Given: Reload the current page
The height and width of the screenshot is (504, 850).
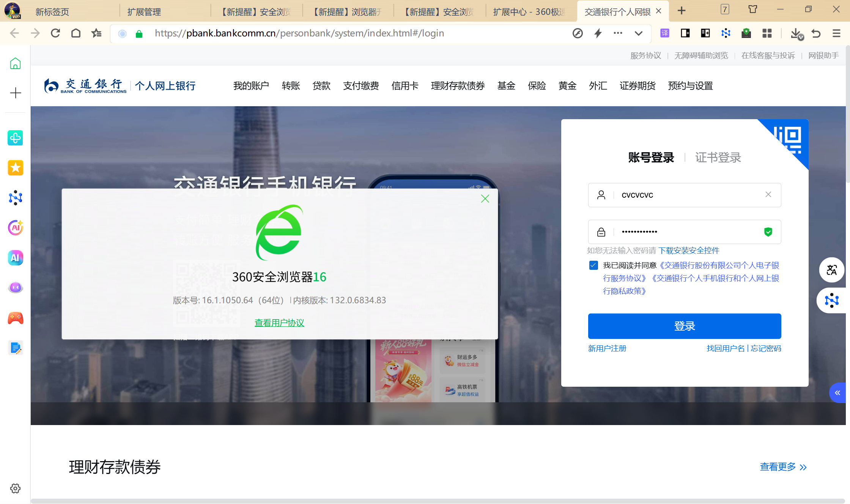Looking at the screenshot, I should (55, 33).
